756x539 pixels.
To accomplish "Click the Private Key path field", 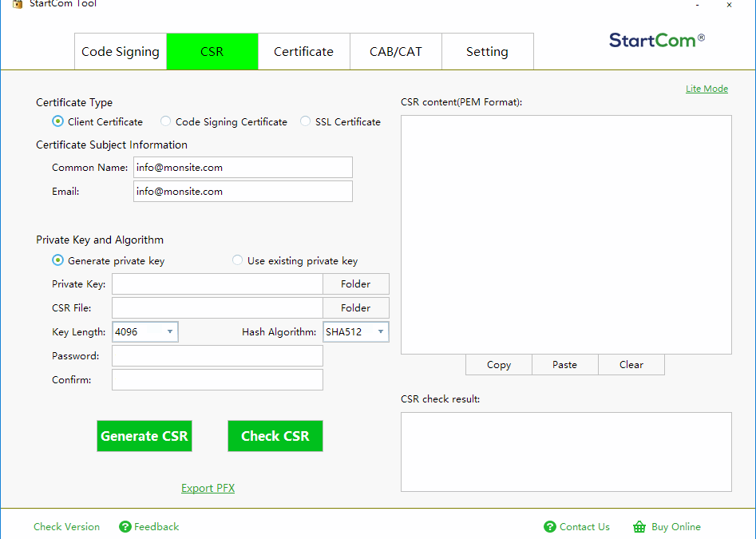I will (217, 284).
